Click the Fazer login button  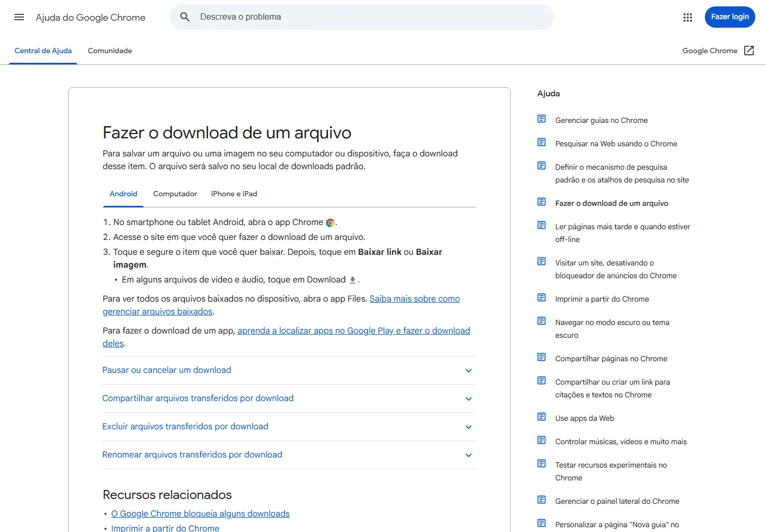(730, 17)
